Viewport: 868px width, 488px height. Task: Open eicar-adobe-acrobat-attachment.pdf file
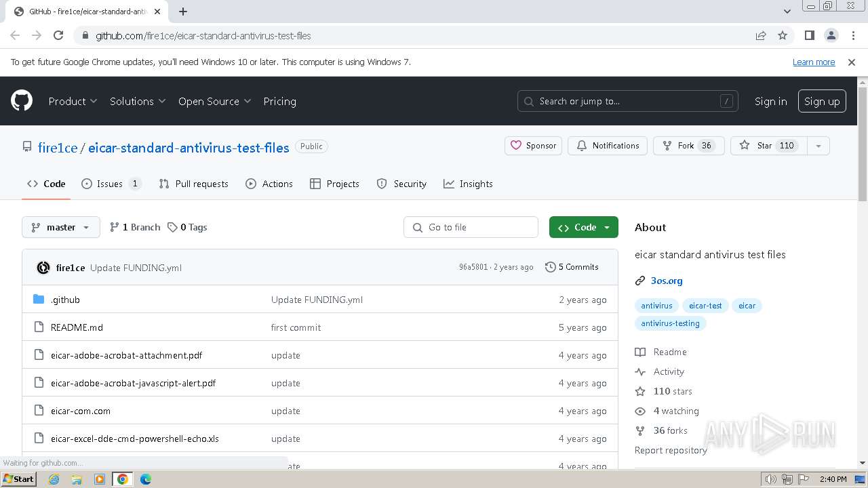pyautogui.click(x=126, y=355)
